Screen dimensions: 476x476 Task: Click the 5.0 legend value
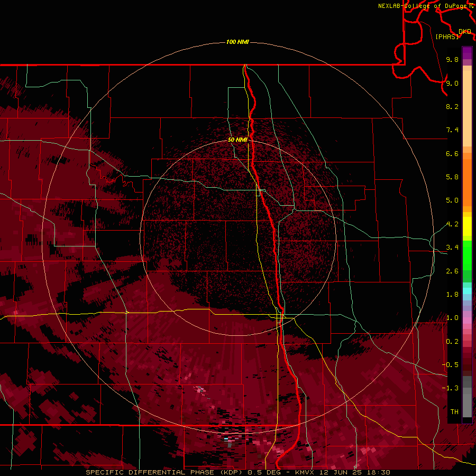pos(452,200)
